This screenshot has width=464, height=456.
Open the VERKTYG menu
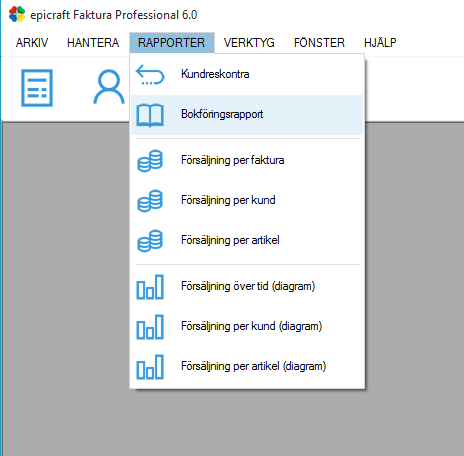[249, 43]
